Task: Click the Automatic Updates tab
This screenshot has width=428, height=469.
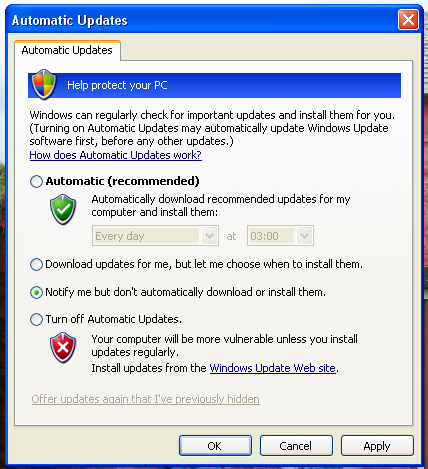Action: coord(67,50)
